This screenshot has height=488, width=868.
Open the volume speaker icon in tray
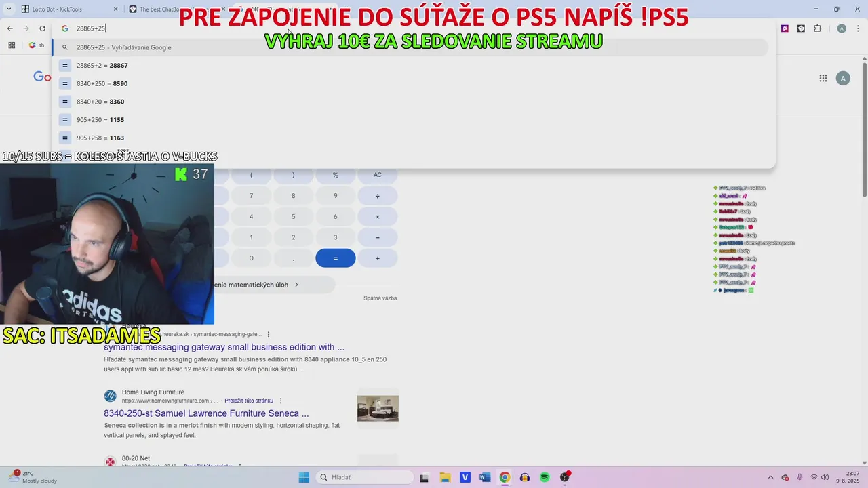tap(825, 477)
